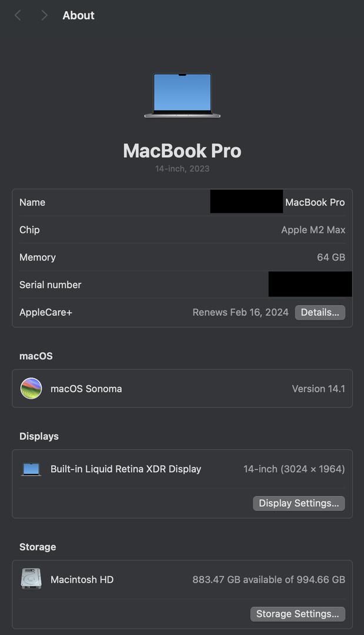Click the macOS Sonoma label
This screenshot has width=364, height=635.
click(86, 389)
